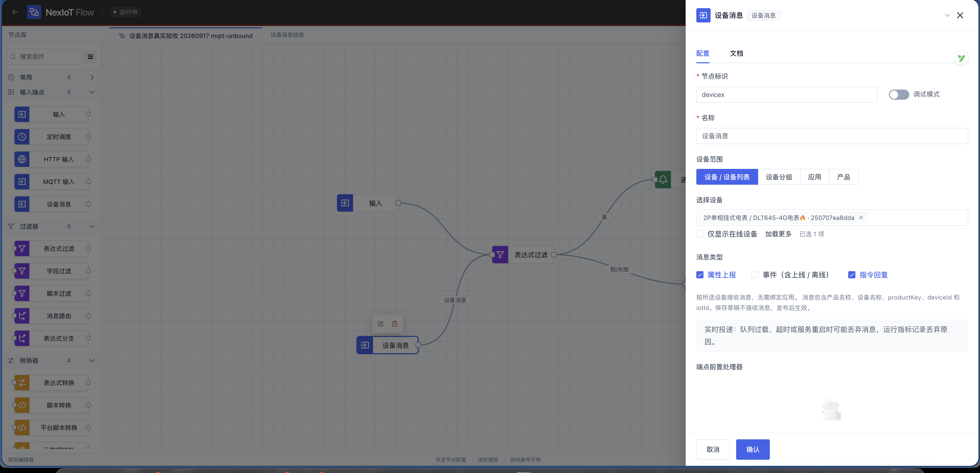Viewport: 980px width, 473px height.
Task: Click the collapse chevron in panel header
Action: pyautogui.click(x=947, y=15)
